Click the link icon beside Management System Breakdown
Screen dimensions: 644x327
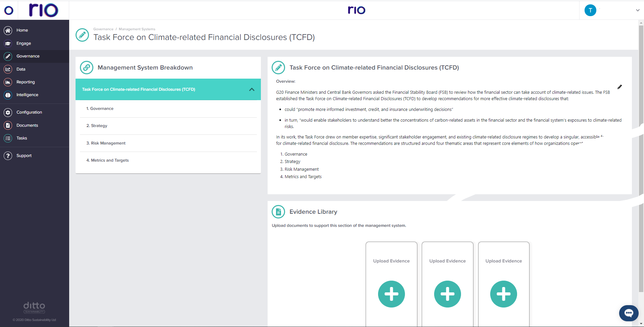tap(86, 67)
